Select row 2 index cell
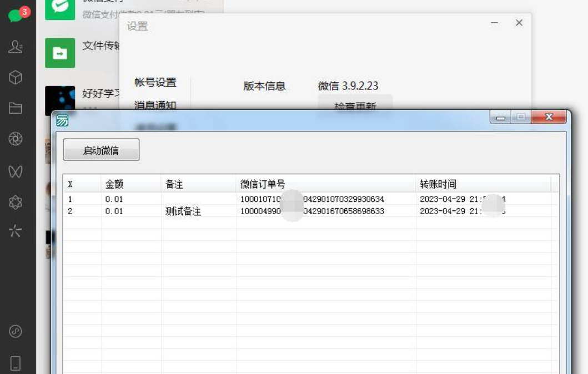This screenshot has width=588, height=374. (70, 211)
